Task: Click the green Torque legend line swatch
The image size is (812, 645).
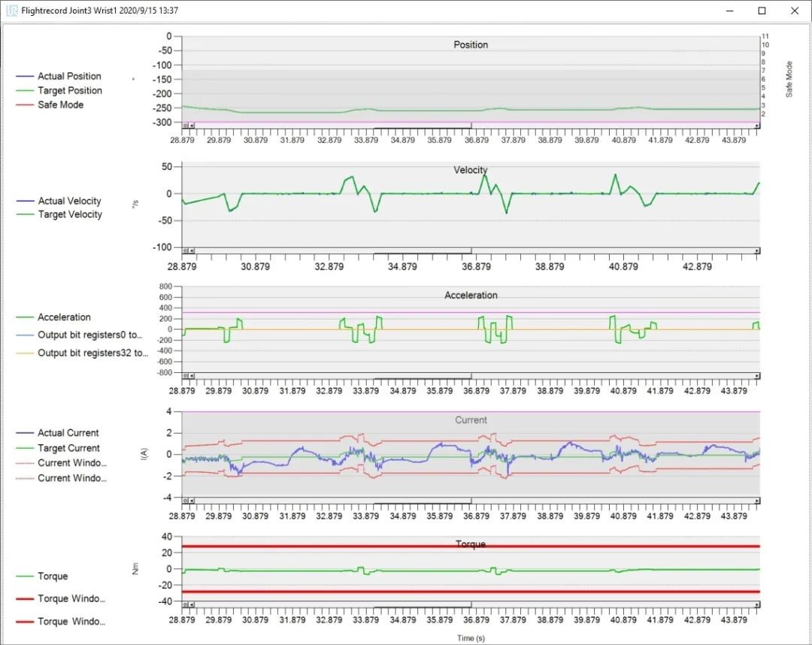Action: [x=26, y=577]
